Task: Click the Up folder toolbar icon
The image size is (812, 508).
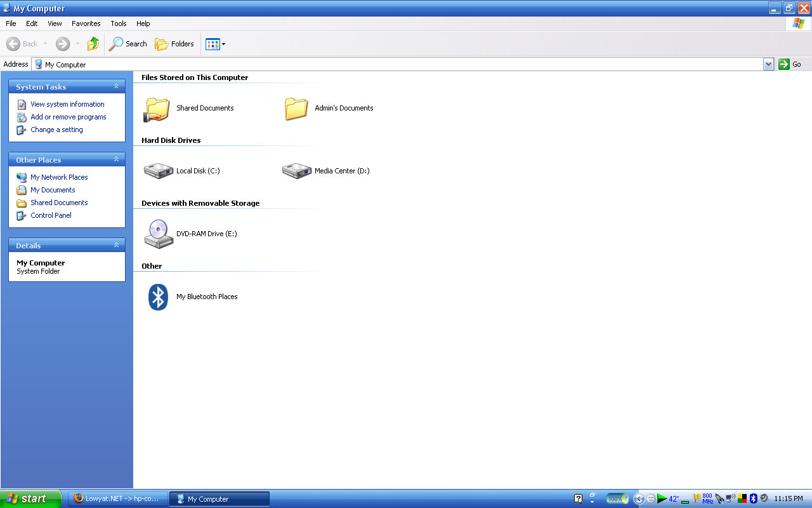Action: pos(93,44)
